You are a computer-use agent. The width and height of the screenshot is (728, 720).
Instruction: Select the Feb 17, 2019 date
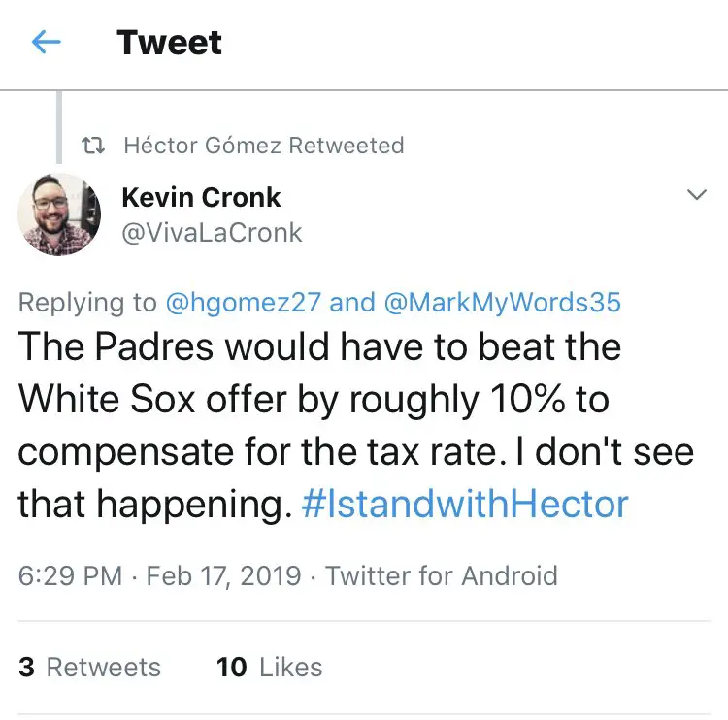point(223,575)
